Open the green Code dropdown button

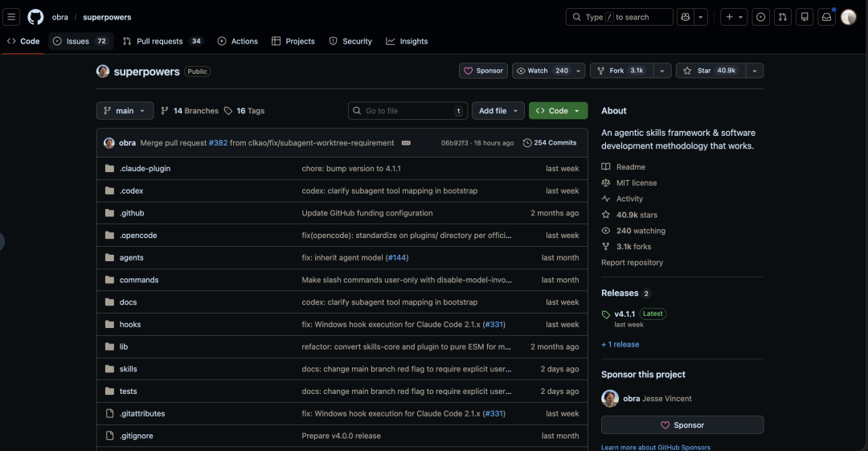pos(558,111)
